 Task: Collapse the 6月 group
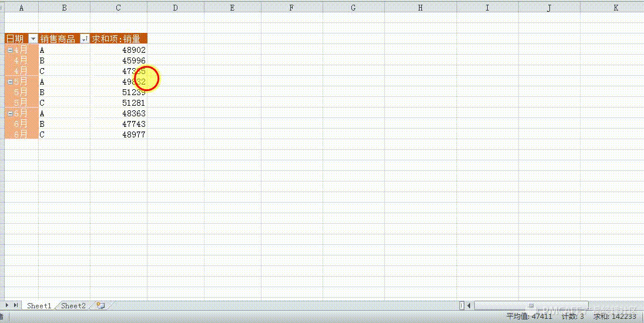10,113
